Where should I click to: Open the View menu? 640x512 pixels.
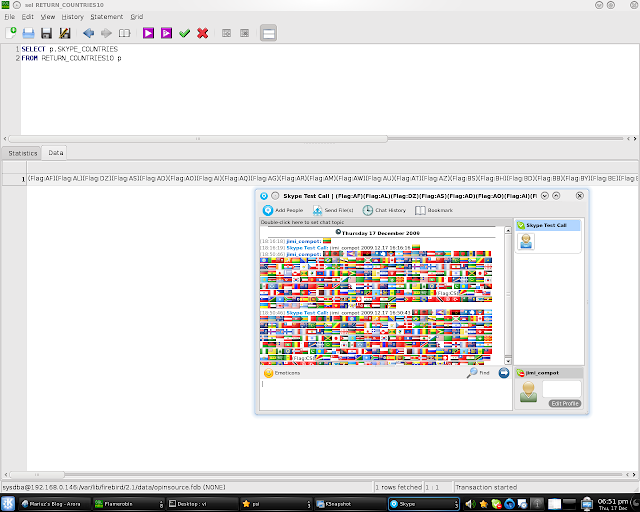click(48, 17)
